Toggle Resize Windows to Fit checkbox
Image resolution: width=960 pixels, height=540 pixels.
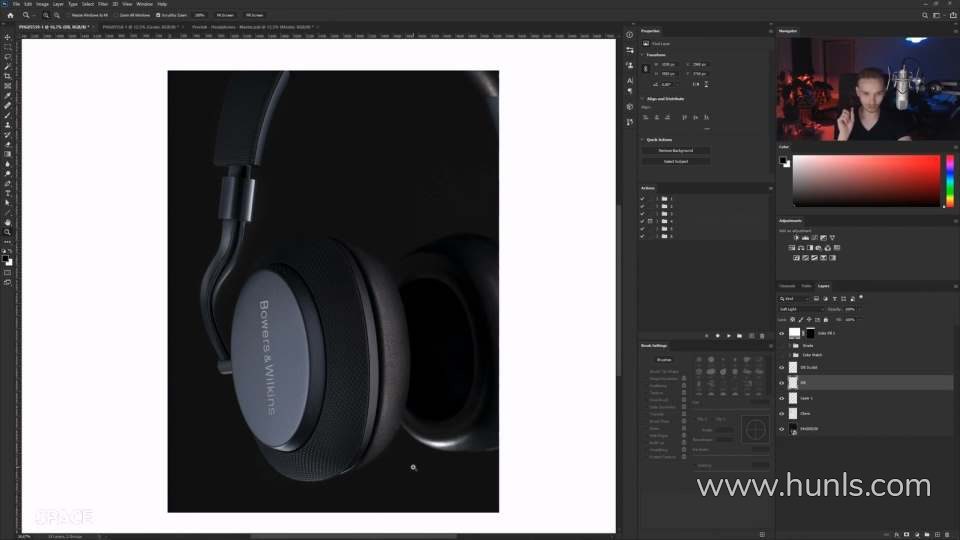click(68, 15)
